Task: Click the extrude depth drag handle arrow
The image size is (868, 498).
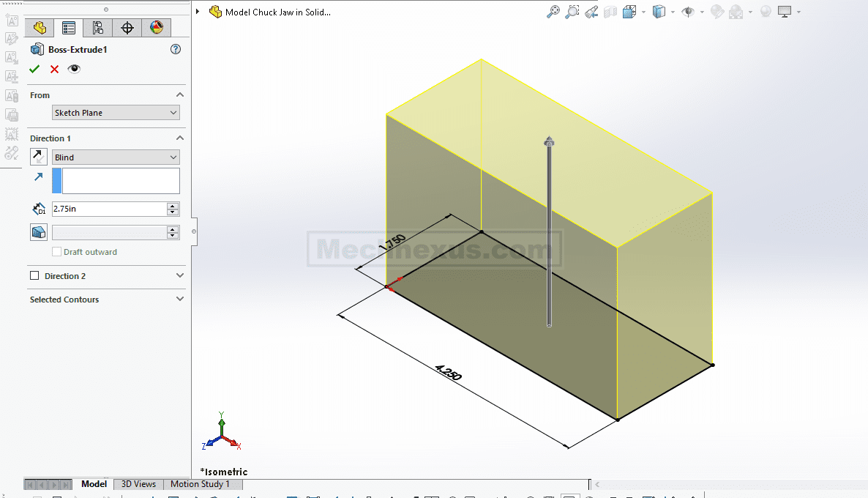Action: click(549, 141)
